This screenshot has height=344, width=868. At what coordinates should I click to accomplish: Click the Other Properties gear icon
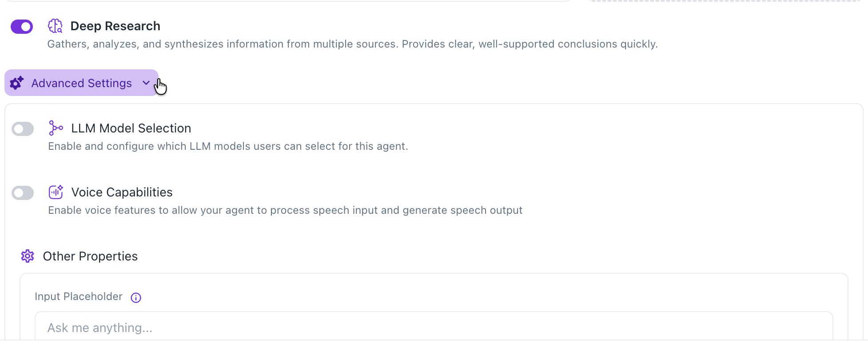pyautogui.click(x=28, y=256)
